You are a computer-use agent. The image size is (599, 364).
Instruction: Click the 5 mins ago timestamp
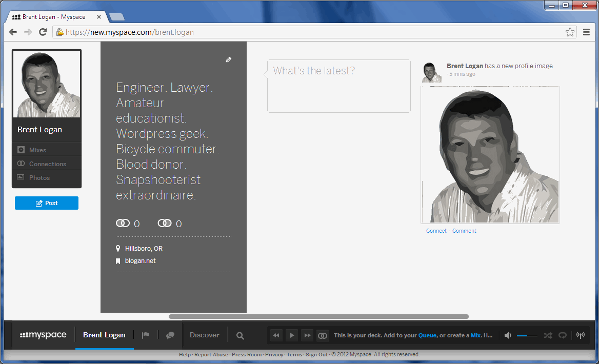point(462,74)
